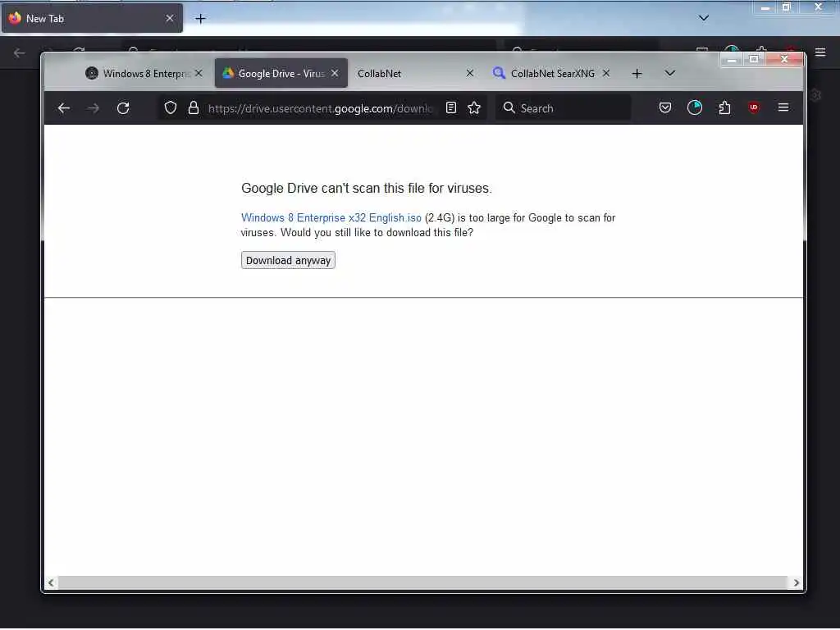The height and width of the screenshot is (630, 840).
Task: Go back in the background New Tab window
Action: point(20,52)
